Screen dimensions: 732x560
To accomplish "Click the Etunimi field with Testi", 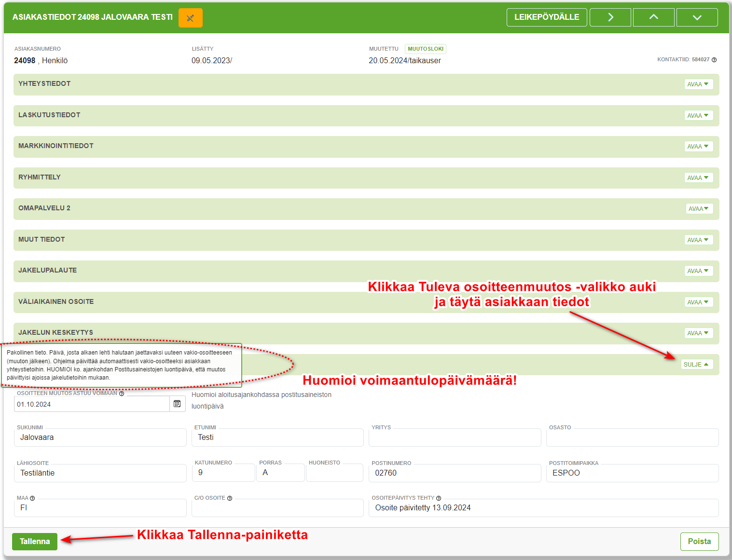I will [x=277, y=437].
